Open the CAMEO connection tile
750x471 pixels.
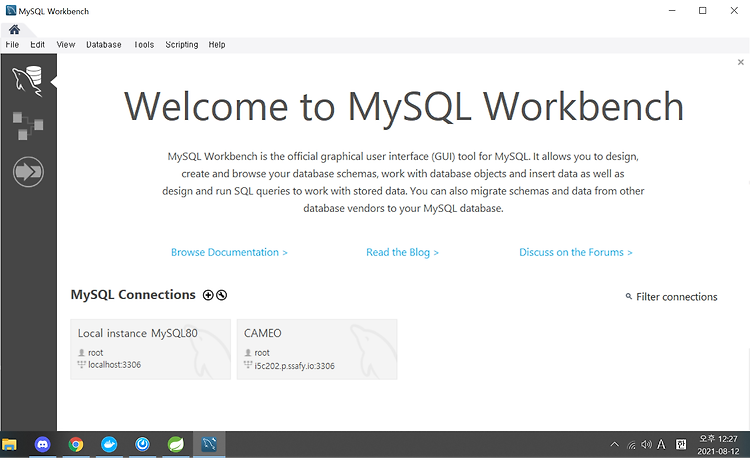(x=317, y=349)
